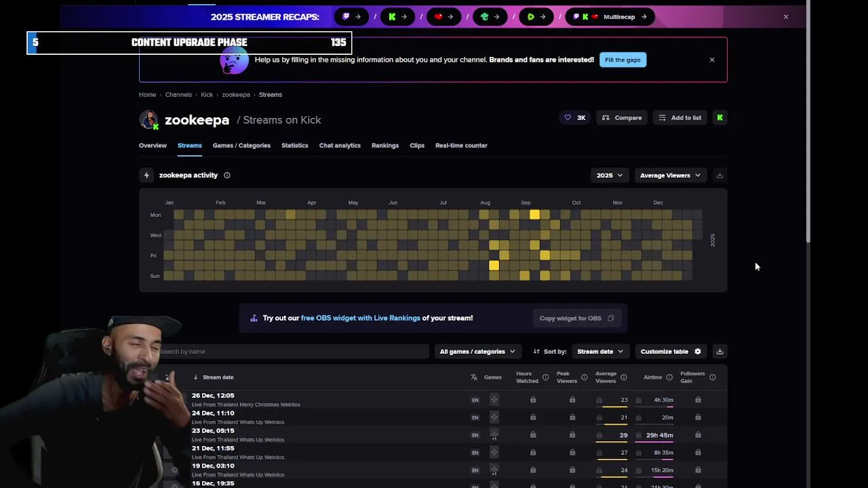Image resolution: width=868 pixels, height=488 pixels.
Task: Click the heart 3K favorites button
Action: pos(574,118)
